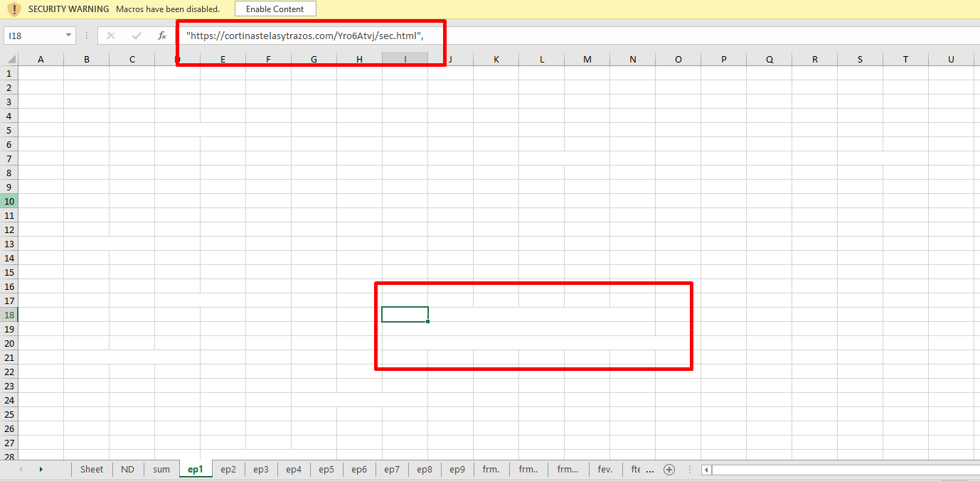Open the ep9 sheet tab
Screen dimensions: 980x481
pos(457,470)
